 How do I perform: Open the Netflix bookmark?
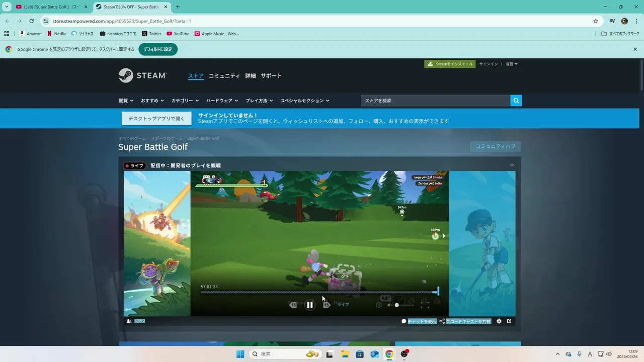[x=56, y=34]
